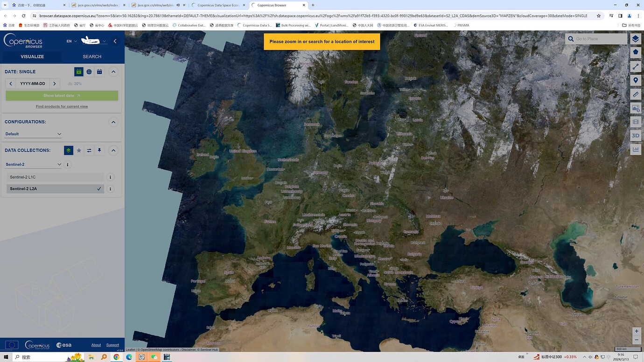The height and width of the screenshot is (362, 644).
Task: Open the timelapse animation tool
Action: pos(636,121)
